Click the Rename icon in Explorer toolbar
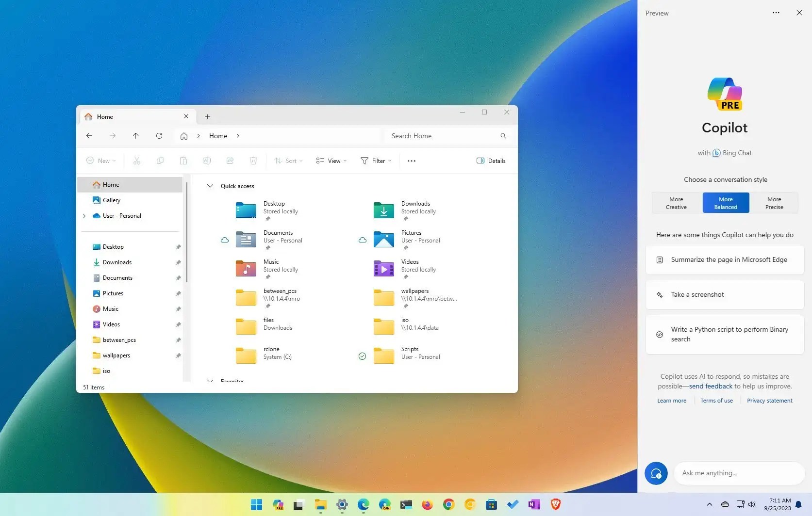 coord(207,161)
